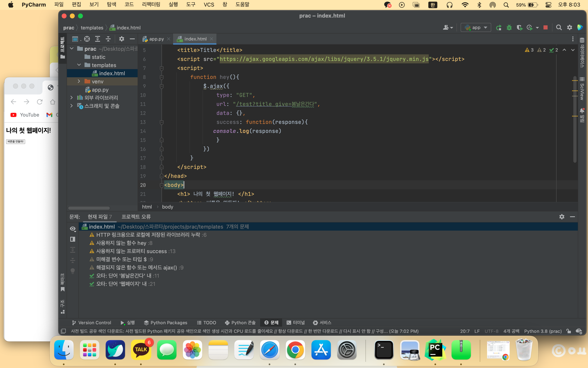The image size is (588, 368).
Task: Expand 스크래치 및 콘솔 node
Action: pyautogui.click(x=72, y=106)
